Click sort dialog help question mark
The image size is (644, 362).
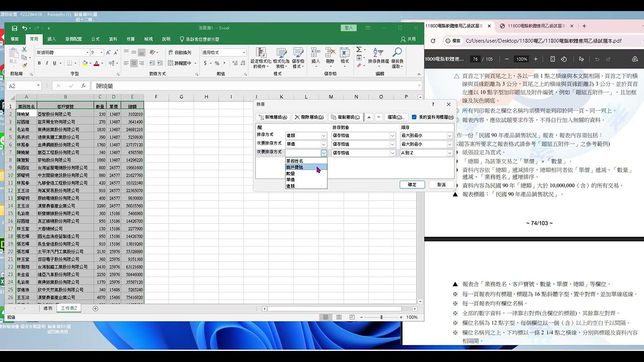click(433, 104)
